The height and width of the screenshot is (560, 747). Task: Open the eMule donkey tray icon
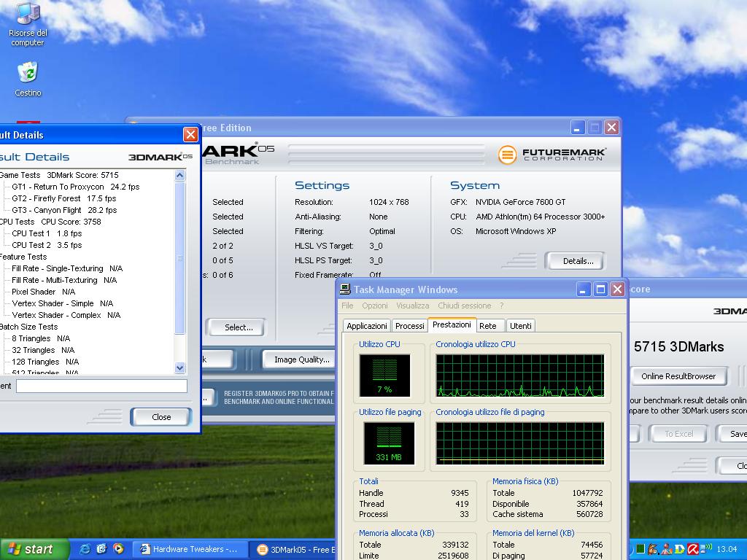(x=653, y=549)
